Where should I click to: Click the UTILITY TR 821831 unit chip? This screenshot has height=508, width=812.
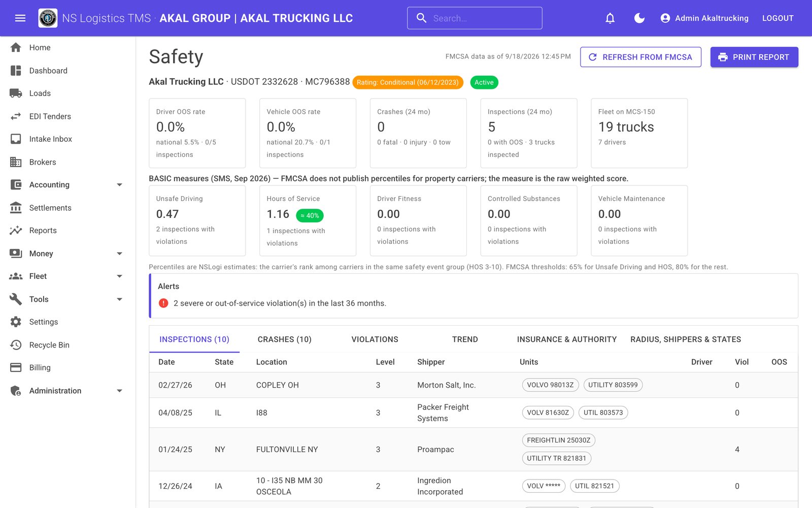coord(556,458)
